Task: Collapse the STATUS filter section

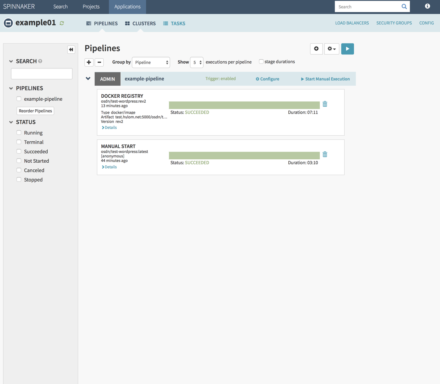Action: pos(11,122)
